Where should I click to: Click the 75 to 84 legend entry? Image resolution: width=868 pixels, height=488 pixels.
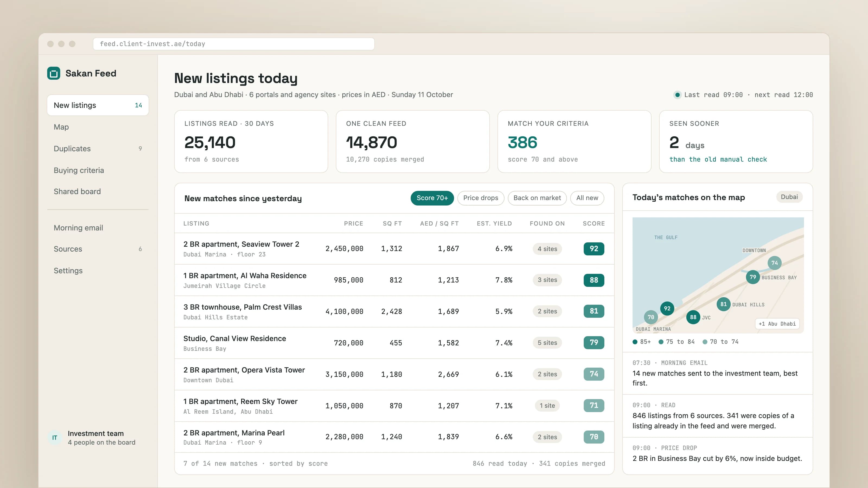(x=676, y=342)
